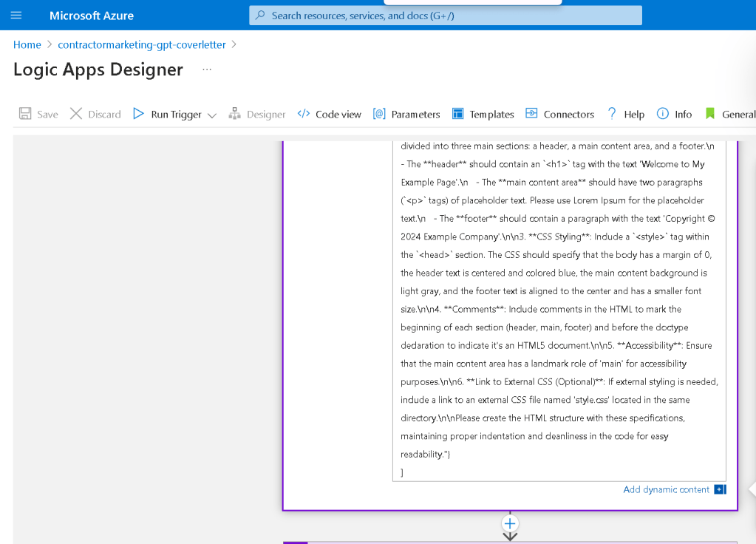Open contractormarketing-gpt-coverletter breadcrumb link

pos(142,45)
